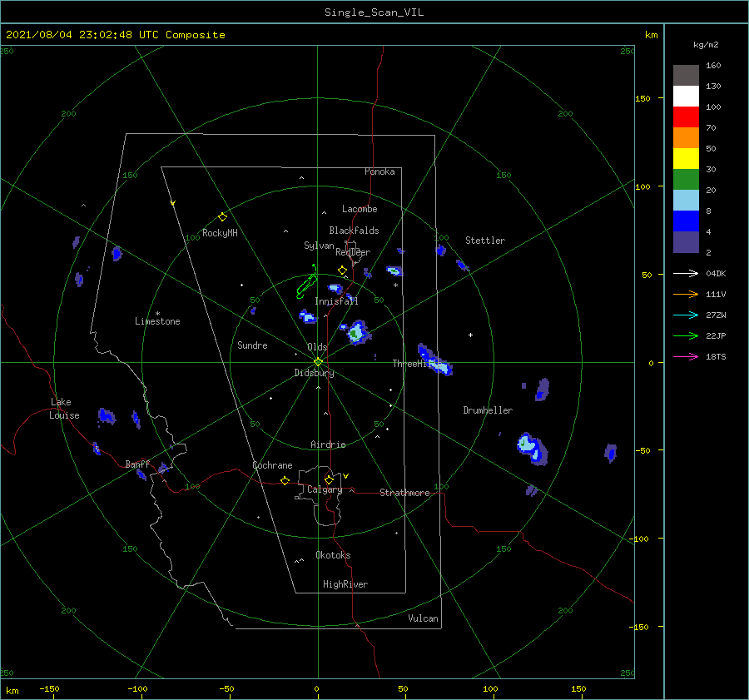Select the storm cell with green core northeast of Olds
This screenshot has width=749, height=700.
coord(357,332)
